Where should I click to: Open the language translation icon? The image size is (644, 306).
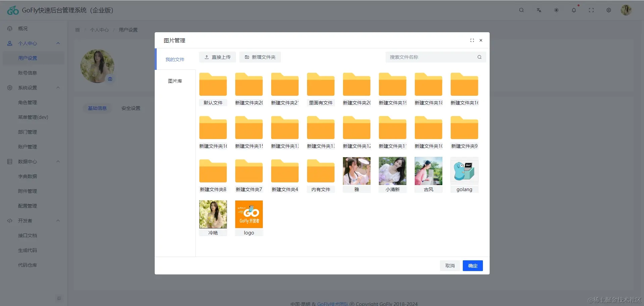click(x=539, y=10)
